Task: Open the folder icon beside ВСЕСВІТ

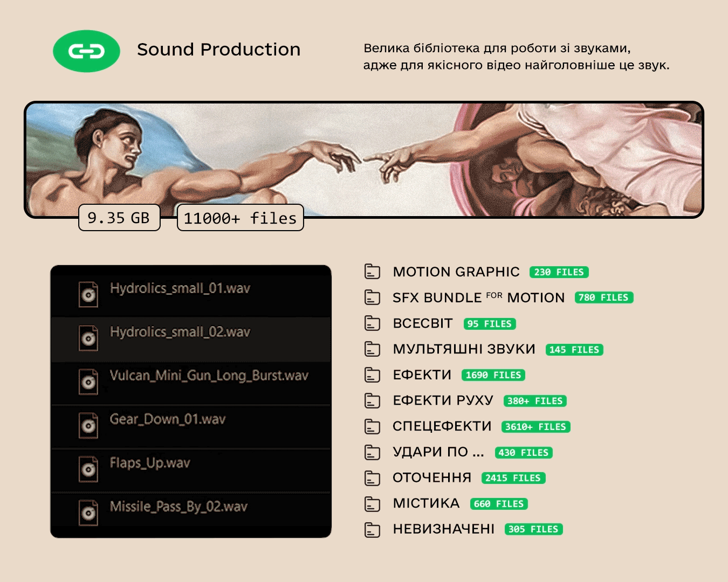Action: 373,323
